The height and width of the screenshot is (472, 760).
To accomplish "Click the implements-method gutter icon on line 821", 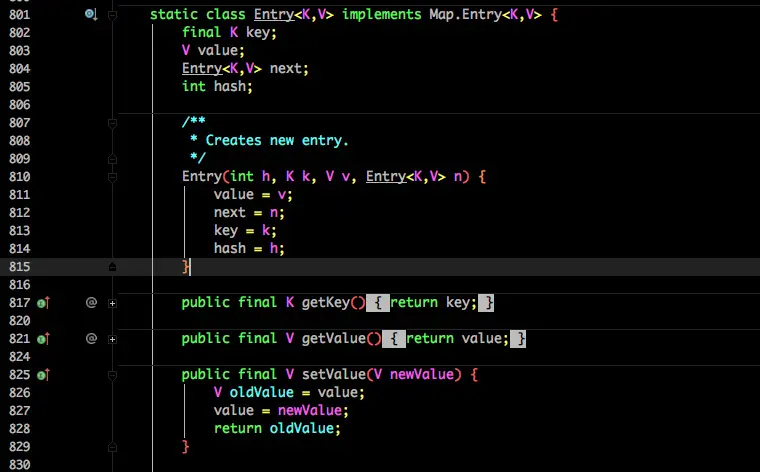I will point(43,339).
